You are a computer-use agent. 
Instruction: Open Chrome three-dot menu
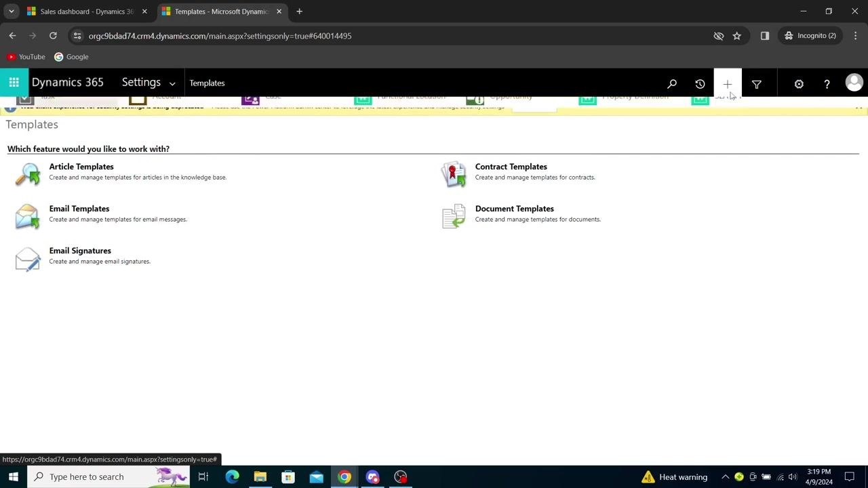click(855, 36)
